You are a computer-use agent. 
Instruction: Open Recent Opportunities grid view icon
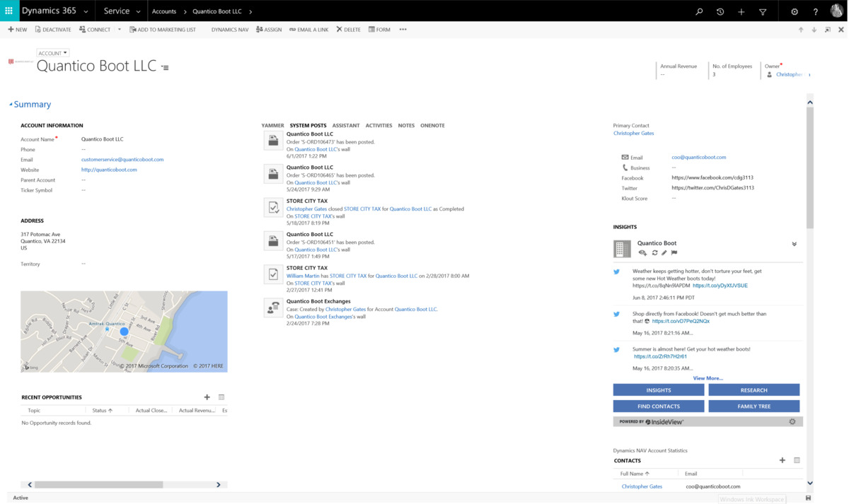pyautogui.click(x=221, y=397)
